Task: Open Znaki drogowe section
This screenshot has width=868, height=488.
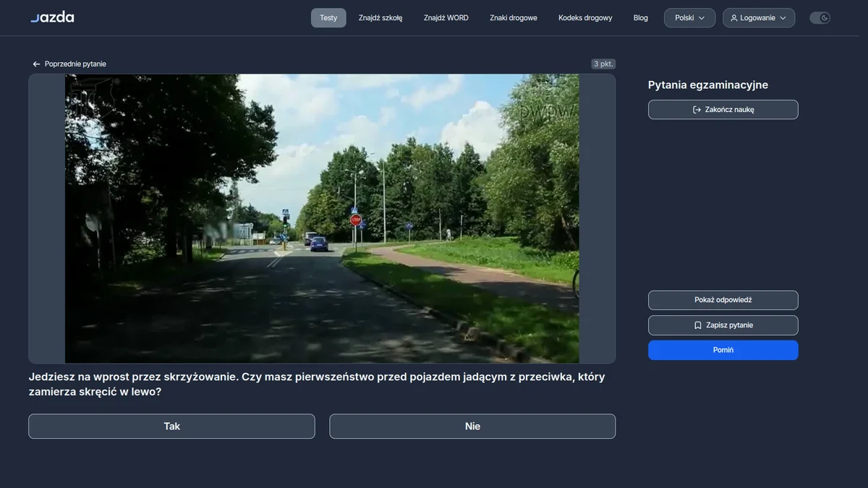Action: click(514, 18)
